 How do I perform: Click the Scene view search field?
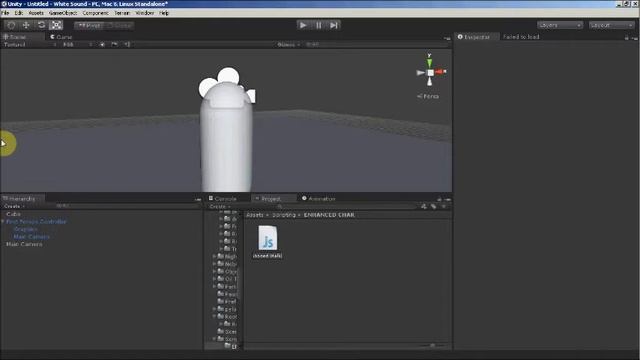tap(376, 44)
